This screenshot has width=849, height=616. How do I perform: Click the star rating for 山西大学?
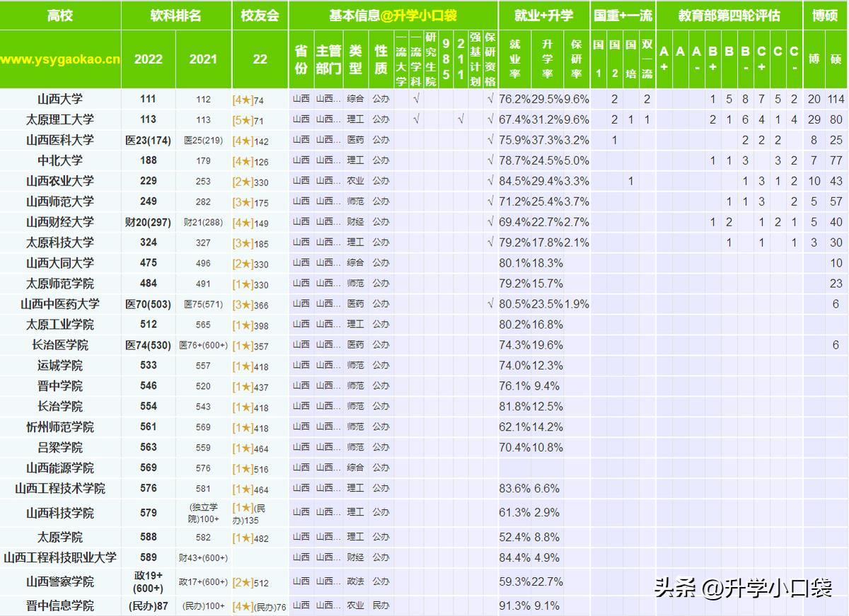tap(243, 100)
